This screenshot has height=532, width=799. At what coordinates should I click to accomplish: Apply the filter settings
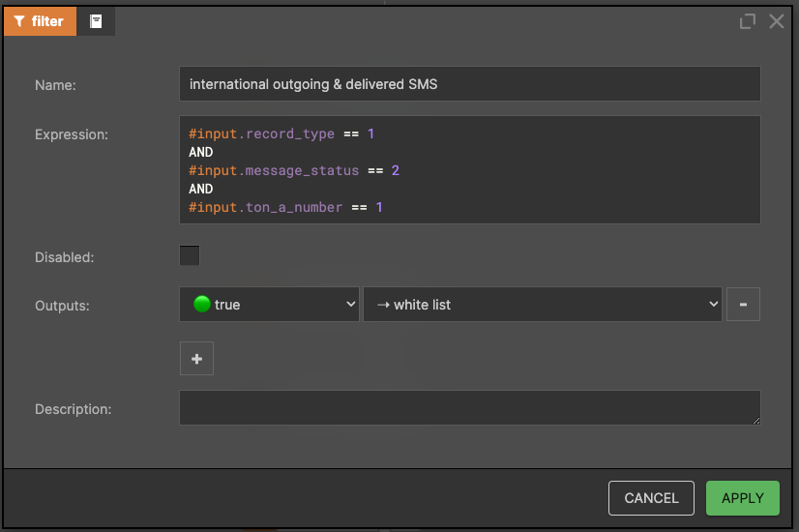pyautogui.click(x=743, y=498)
